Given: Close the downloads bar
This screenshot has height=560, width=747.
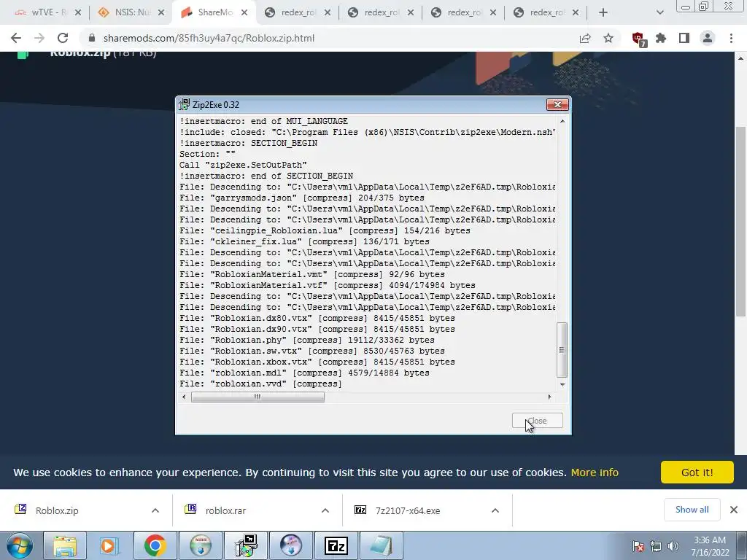Looking at the screenshot, I should pos(734,510).
